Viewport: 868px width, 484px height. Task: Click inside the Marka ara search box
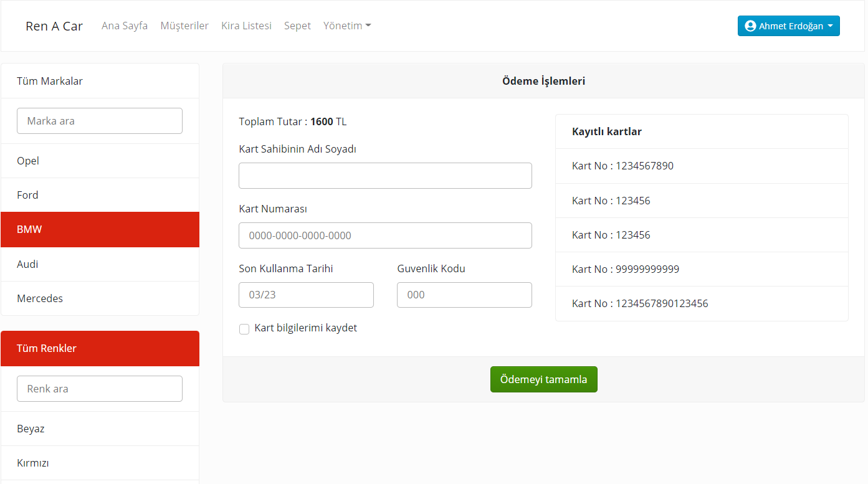click(99, 120)
